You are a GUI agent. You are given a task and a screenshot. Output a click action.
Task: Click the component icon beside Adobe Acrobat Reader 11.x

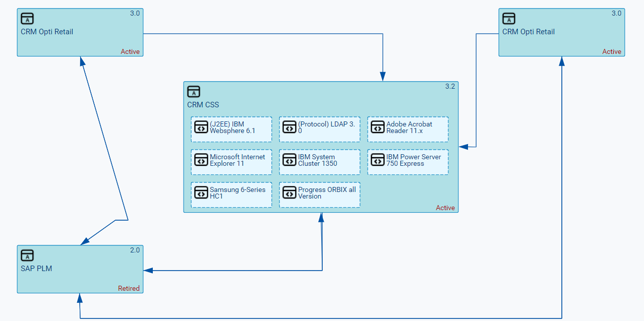pyautogui.click(x=378, y=127)
